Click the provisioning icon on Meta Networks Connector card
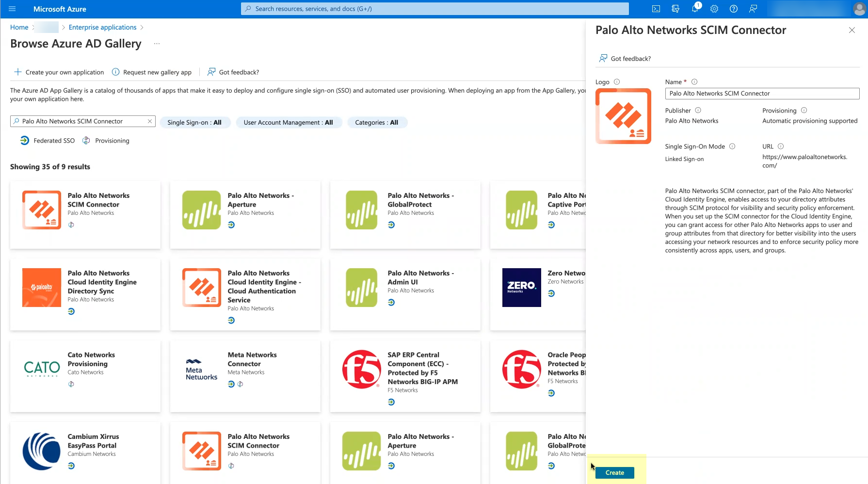Image resolution: width=868 pixels, height=484 pixels. (x=240, y=384)
